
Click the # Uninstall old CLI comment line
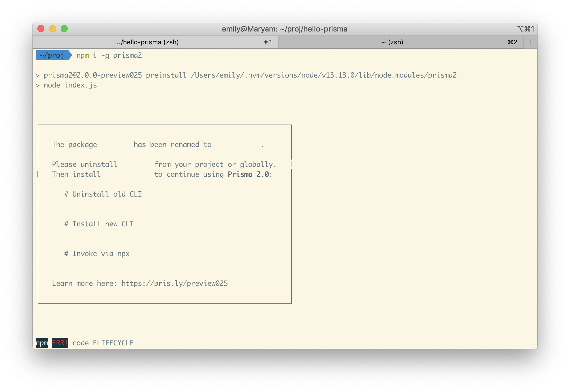(x=103, y=194)
